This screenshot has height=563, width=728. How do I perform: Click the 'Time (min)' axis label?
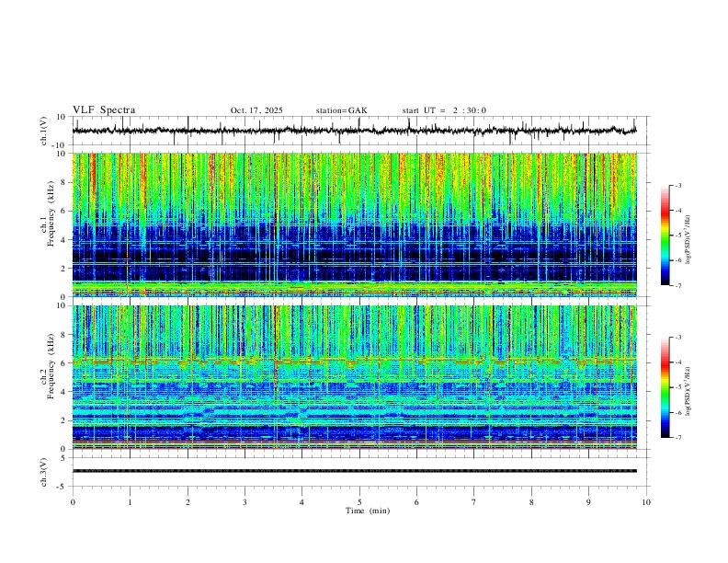(368, 511)
